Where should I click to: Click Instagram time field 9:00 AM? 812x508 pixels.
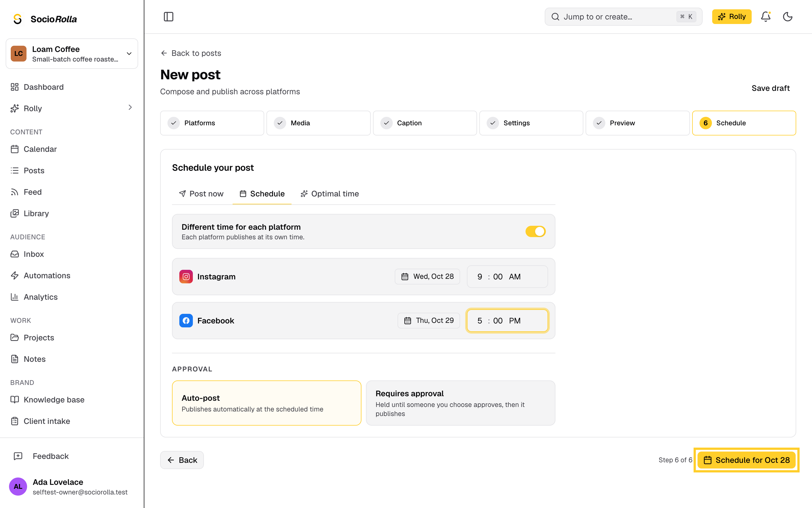tap(507, 277)
